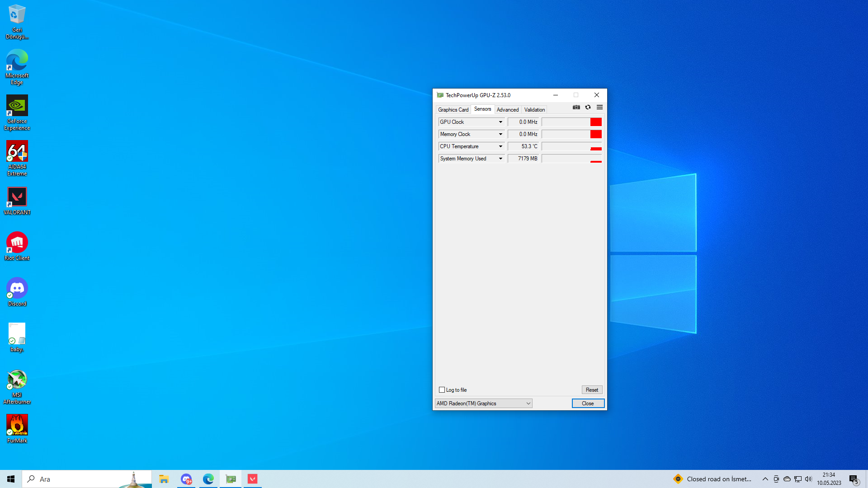Click the Close button in GPU-Z
868x488 pixels.
[588, 404]
